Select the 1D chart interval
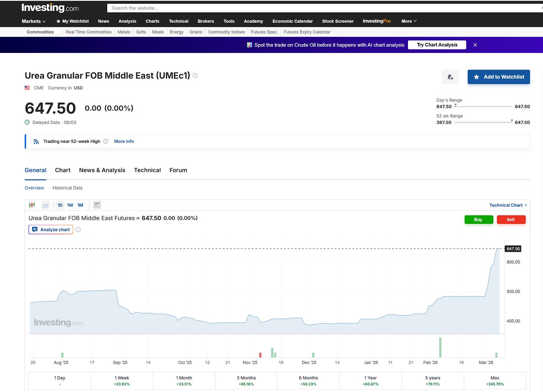The height and width of the screenshot is (392, 543). click(x=60, y=205)
